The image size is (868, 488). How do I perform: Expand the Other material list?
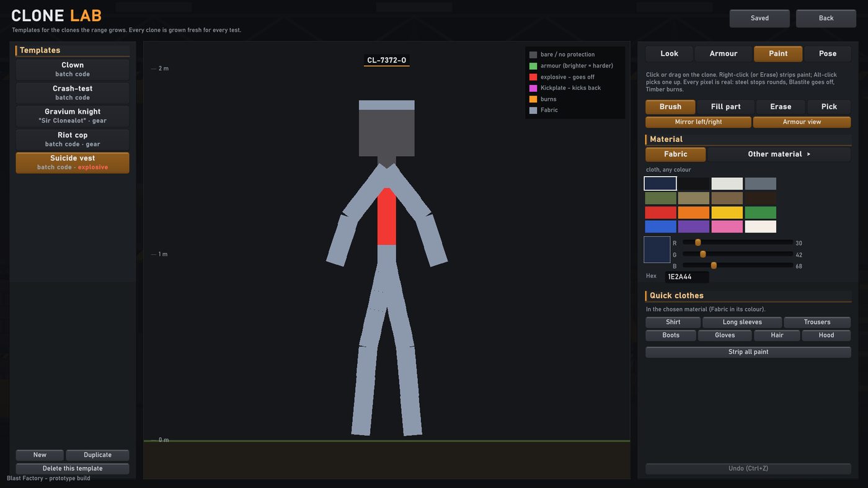click(779, 154)
